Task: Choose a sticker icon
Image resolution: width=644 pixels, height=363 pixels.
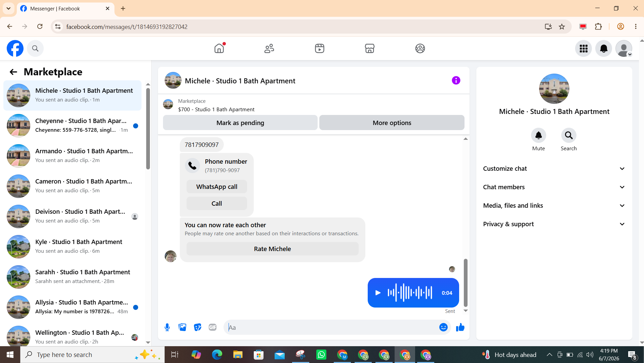Action: [197, 327]
